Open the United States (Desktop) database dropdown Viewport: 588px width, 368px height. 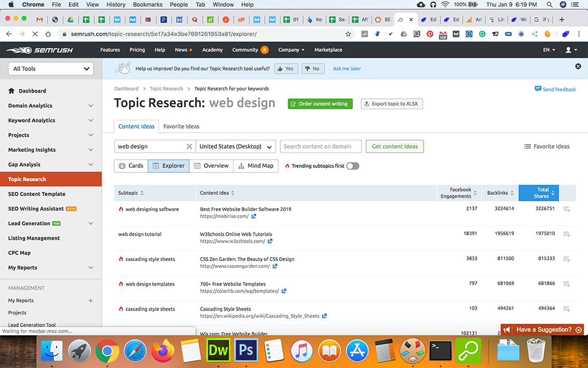tap(236, 147)
